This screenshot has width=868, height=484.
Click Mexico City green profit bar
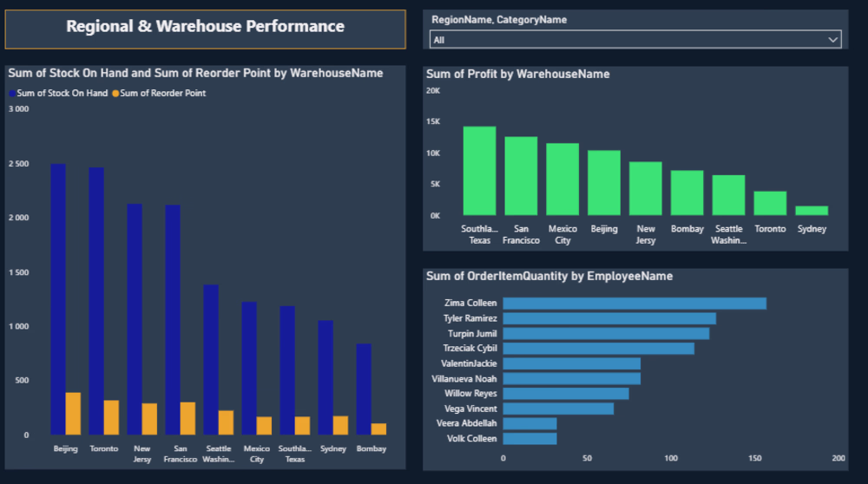(x=562, y=180)
